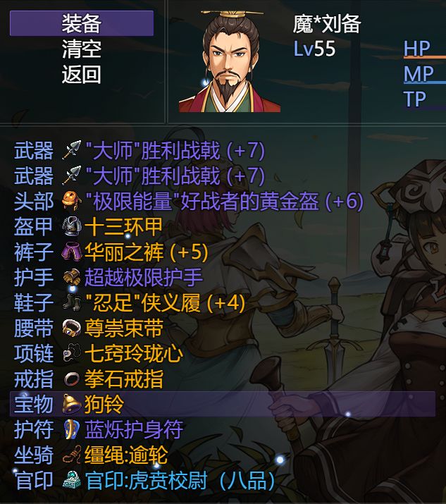The image size is (446, 504).
Task: Click the chainmail armor icon for 十三环甲
Action: [x=71, y=226]
